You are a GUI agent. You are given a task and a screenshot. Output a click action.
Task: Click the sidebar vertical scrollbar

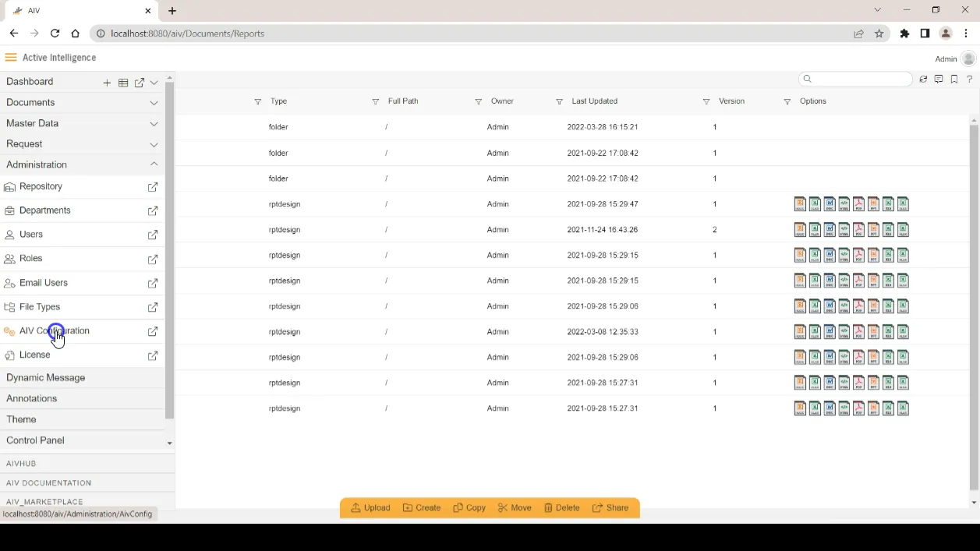pos(169,250)
